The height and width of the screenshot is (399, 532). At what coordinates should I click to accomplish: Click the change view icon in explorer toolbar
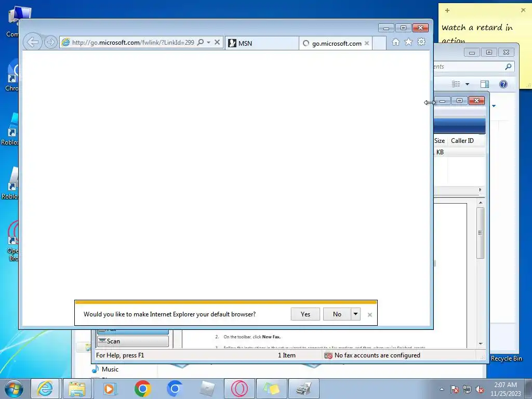[x=456, y=84]
